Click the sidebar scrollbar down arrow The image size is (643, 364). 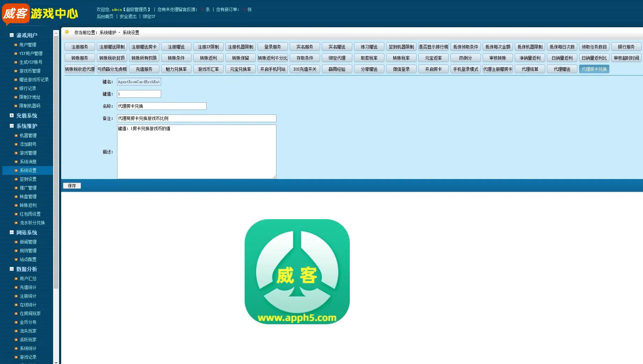pos(56,362)
